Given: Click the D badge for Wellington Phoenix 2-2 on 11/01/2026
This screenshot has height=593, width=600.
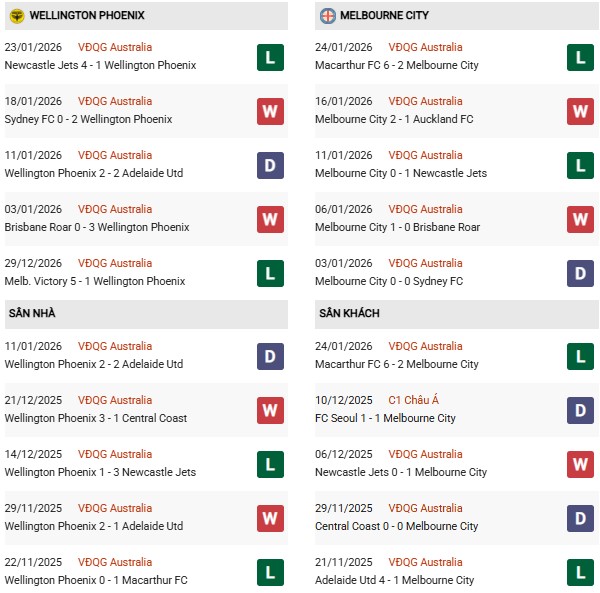Looking at the screenshot, I should click(x=270, y=165).
